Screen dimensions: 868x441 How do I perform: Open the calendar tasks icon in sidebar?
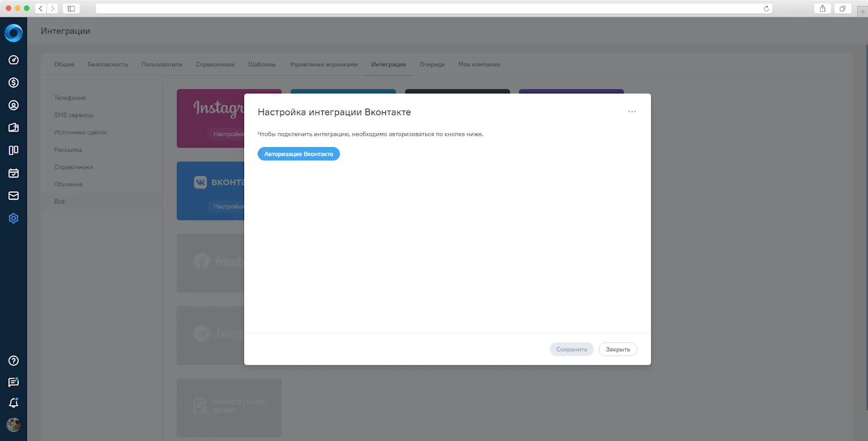point(14,173)
